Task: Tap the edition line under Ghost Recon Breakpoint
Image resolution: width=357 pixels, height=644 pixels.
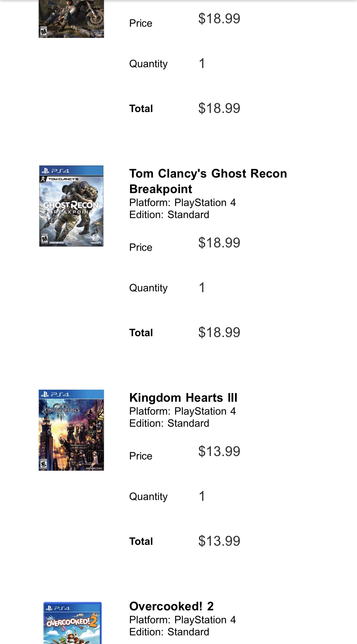Action: point(169,215)
